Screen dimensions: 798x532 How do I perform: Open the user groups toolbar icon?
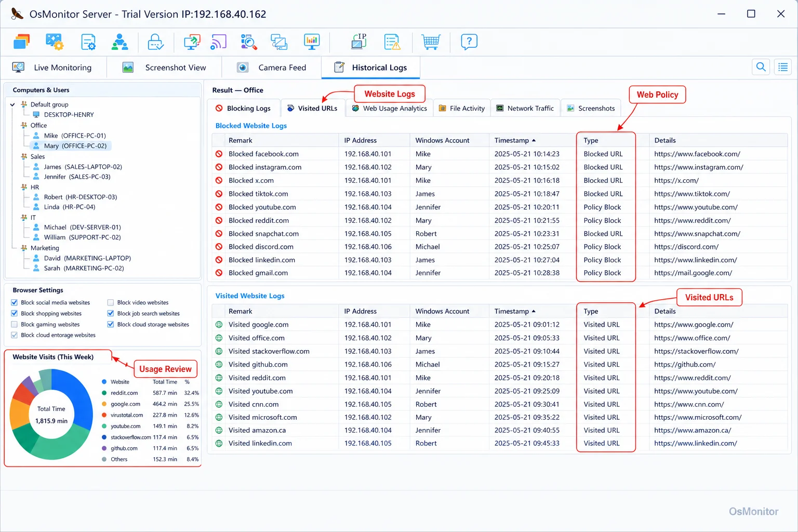120,42
